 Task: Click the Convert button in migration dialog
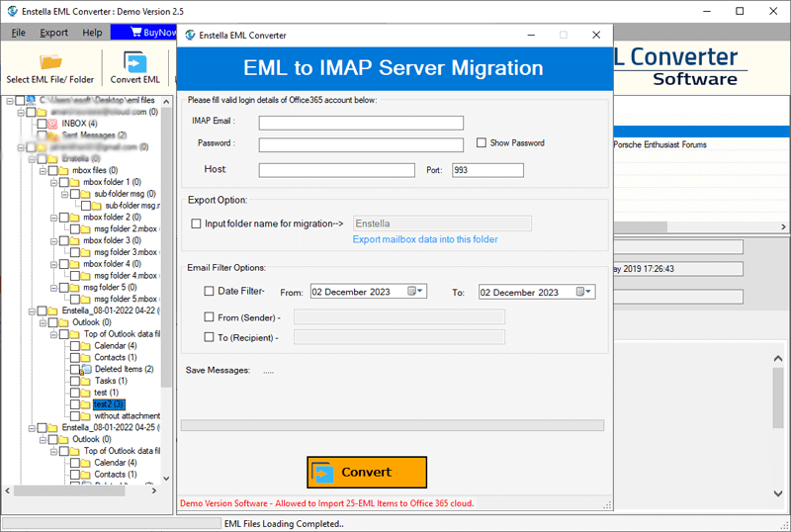click(367, 472)
